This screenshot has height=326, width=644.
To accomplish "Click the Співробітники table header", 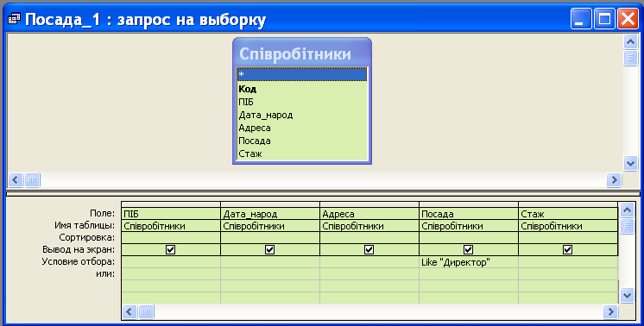I will pos(302,53).
